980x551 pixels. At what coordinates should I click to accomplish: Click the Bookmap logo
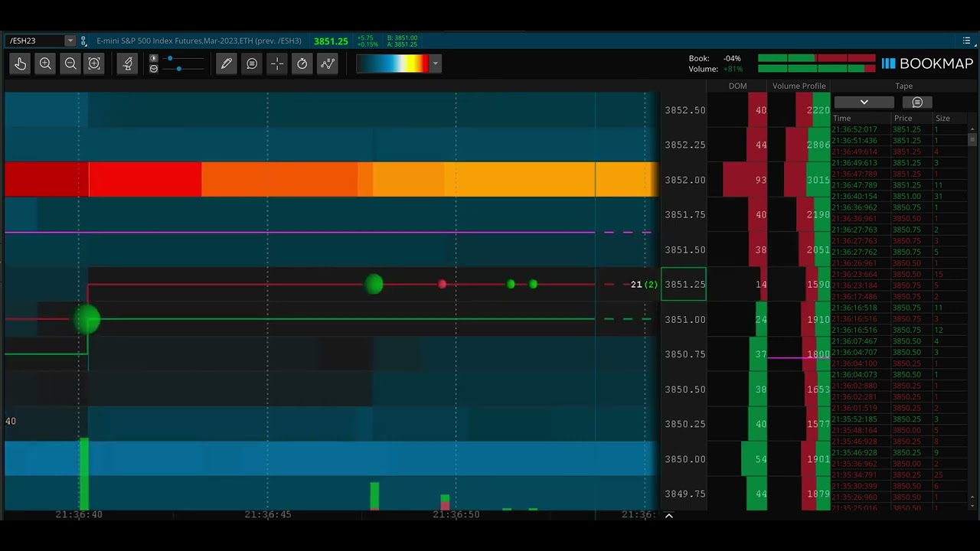pyautogui.click(x=927, y=64)
